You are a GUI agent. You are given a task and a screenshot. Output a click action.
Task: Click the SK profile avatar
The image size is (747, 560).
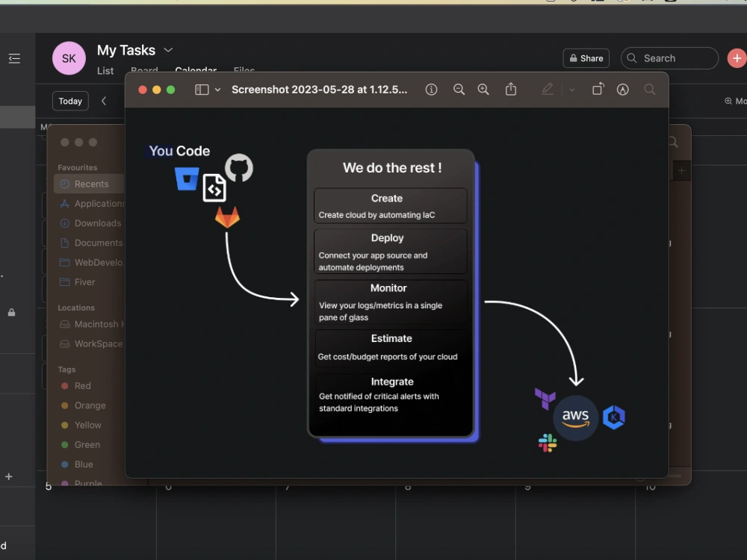tap(69, 58)
